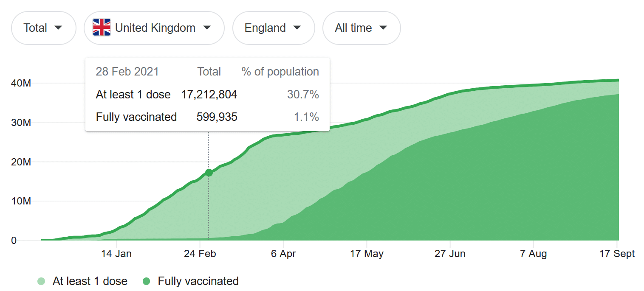Click the highlighted 28 Feb data point

[x=209, y=173]
